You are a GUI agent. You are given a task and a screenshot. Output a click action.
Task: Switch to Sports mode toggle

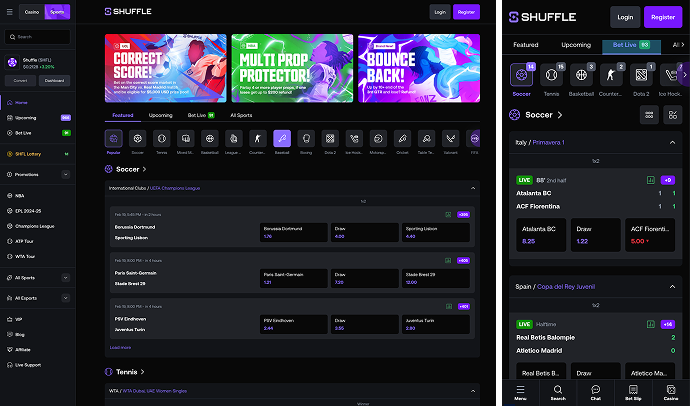click(57, 12)
